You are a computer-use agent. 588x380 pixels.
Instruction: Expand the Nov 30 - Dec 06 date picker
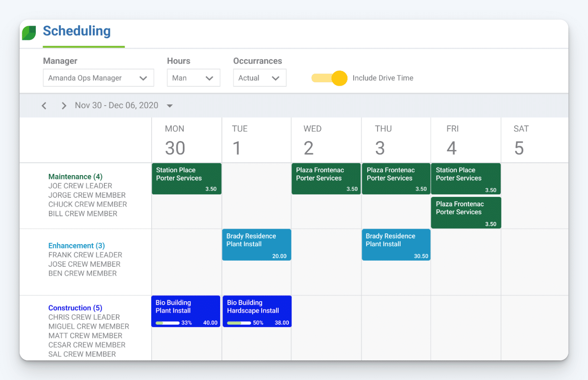169,105
